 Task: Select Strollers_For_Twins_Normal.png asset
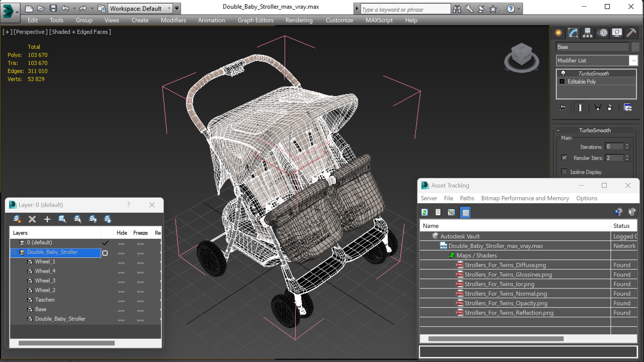coord(506,294)
